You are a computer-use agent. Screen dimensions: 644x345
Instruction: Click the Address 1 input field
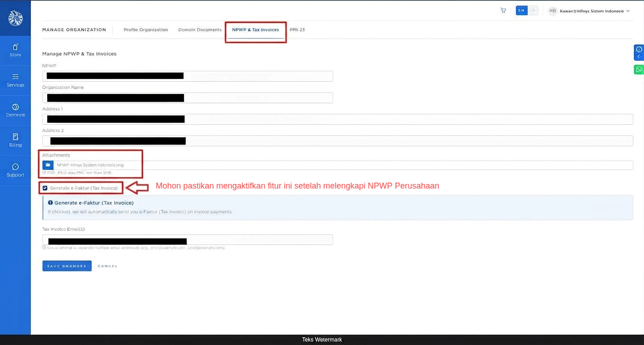[x=338, y=119]
